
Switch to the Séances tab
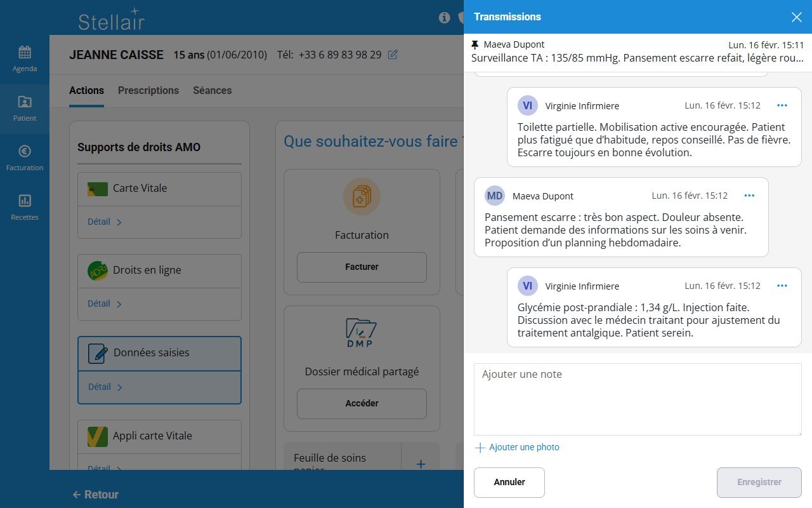pos(212,90)
